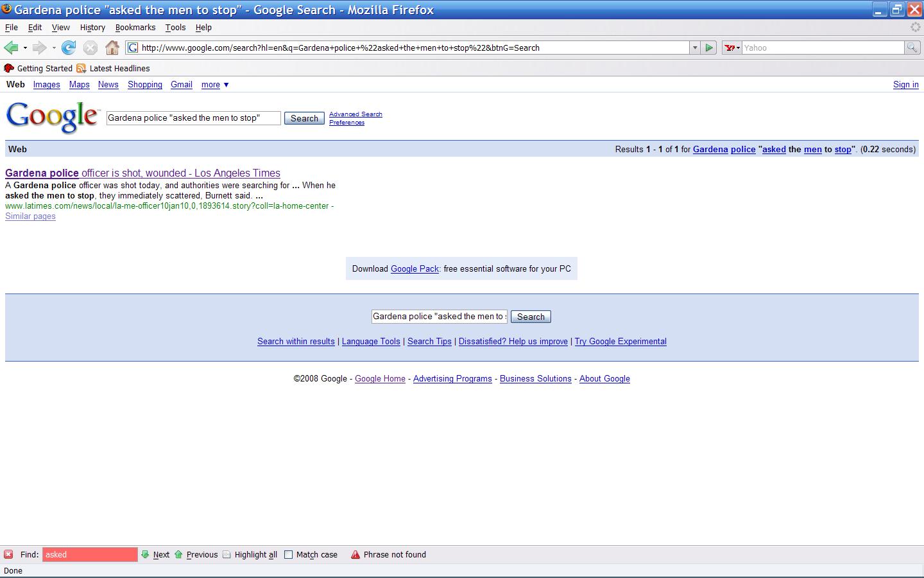Open the Similar pages link
This screenshot has height=578, width=924.
(x=30, y=216)
